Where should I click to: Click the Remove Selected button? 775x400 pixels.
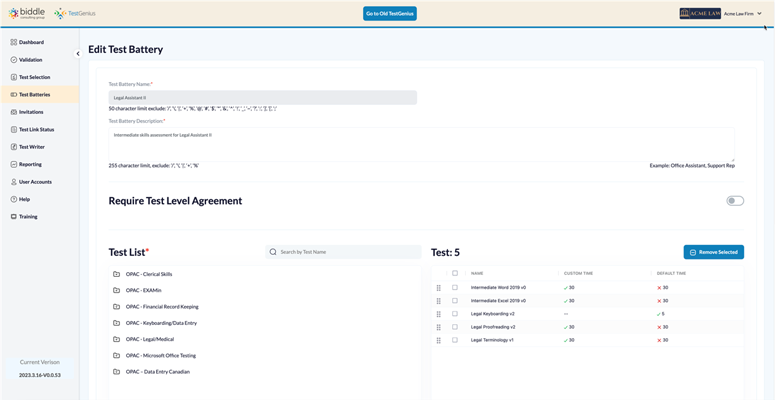click(714, 252)
